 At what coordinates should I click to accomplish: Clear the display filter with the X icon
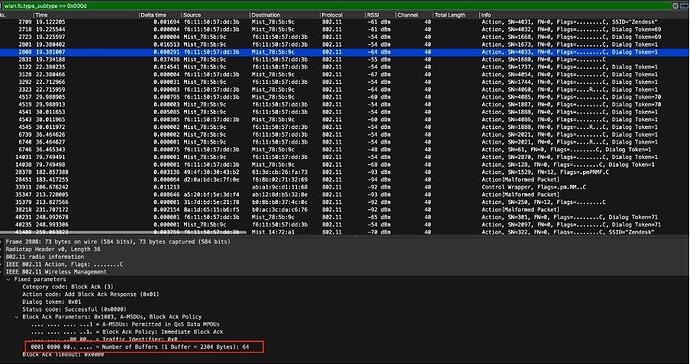[675, 6]
